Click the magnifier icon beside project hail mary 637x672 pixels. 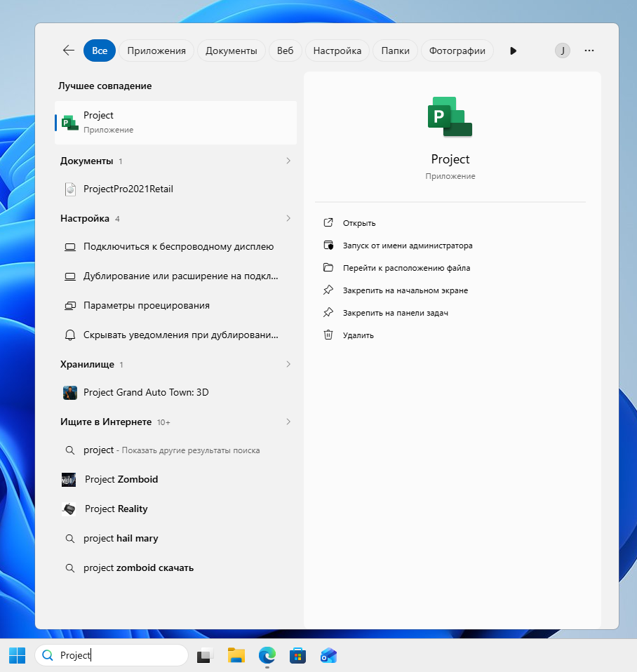click(x=70, y=538)
